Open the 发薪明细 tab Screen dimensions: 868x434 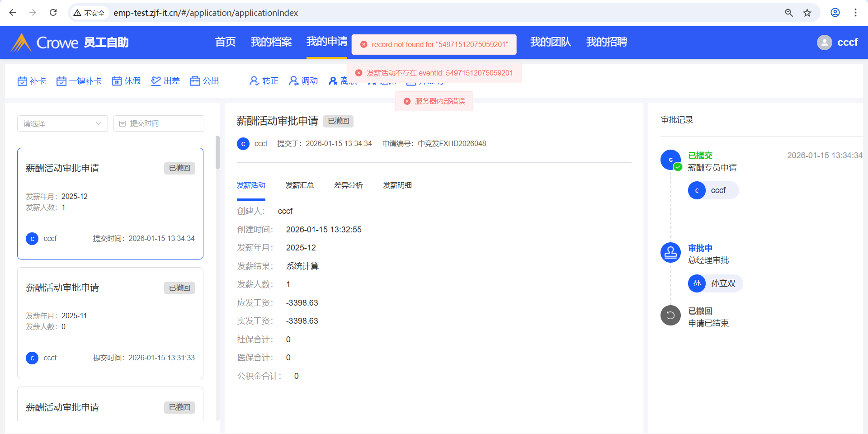click(x=397, y=185)
